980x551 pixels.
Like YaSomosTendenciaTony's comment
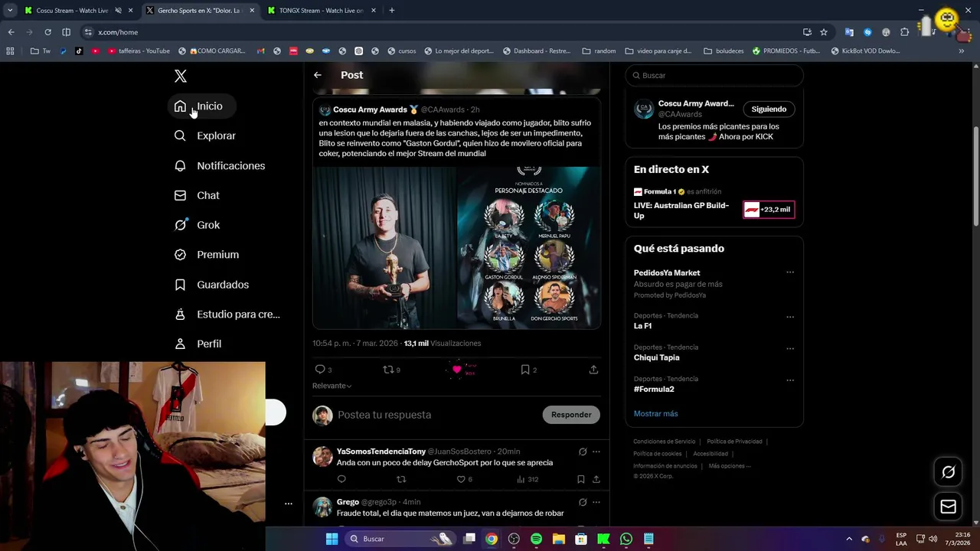click(x=461, y=479)
